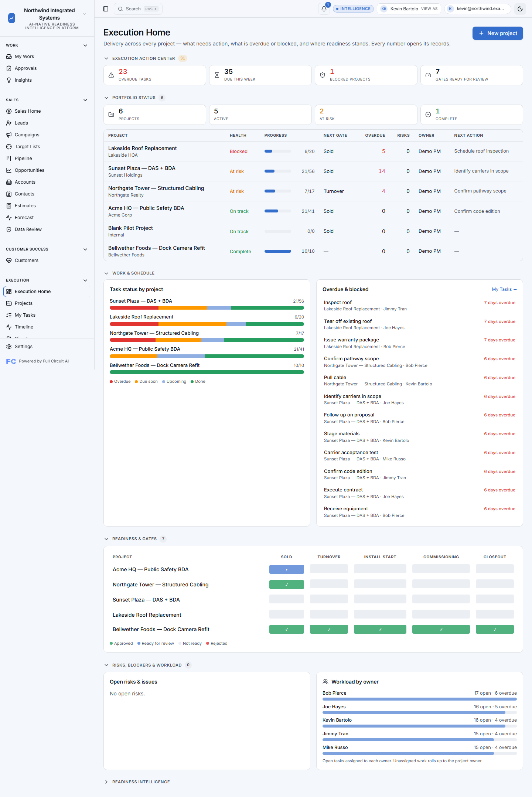Open Projects in sidebar
Screen dimensions: 532x797
pos(47,303)
